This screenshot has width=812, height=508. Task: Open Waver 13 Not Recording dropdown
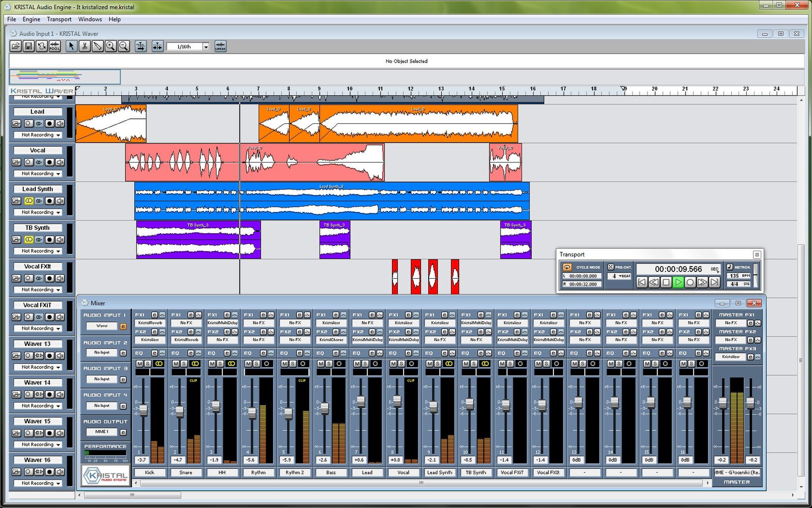tap(38, 367)
